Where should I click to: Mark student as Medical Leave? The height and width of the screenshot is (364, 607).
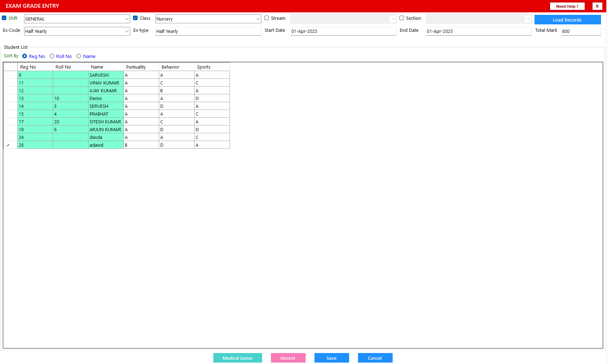(x=238, y=358)
